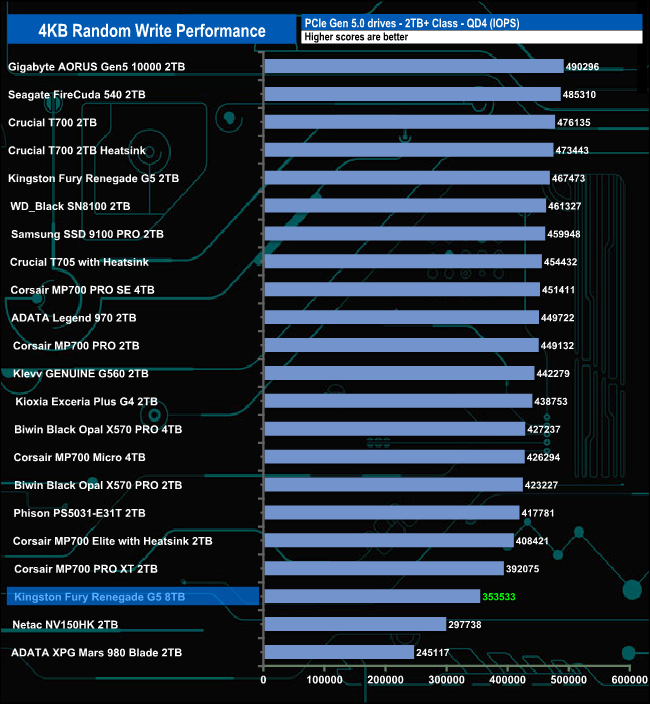Screen dimensions: 650x704
Task: Click the '4KB Random Write Performance' title
Action: coord(152,31)
